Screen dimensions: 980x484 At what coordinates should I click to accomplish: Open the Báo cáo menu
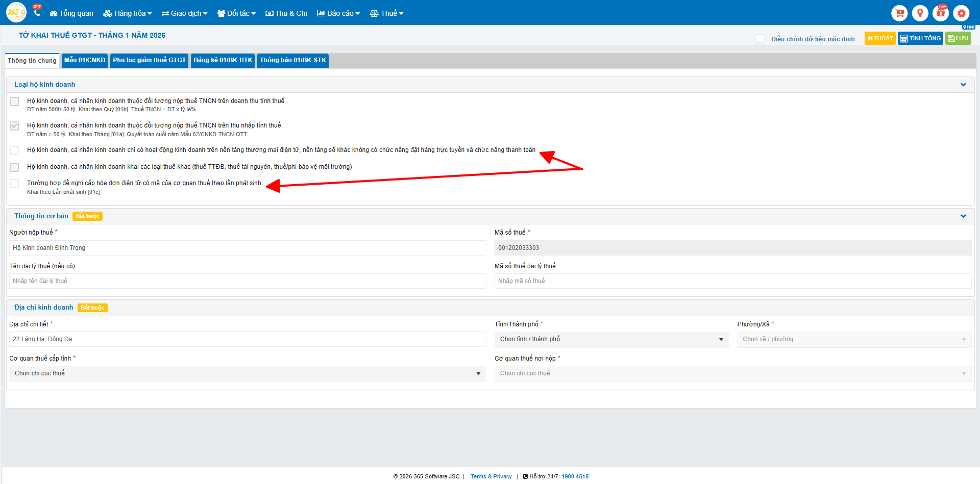point(338,13)
